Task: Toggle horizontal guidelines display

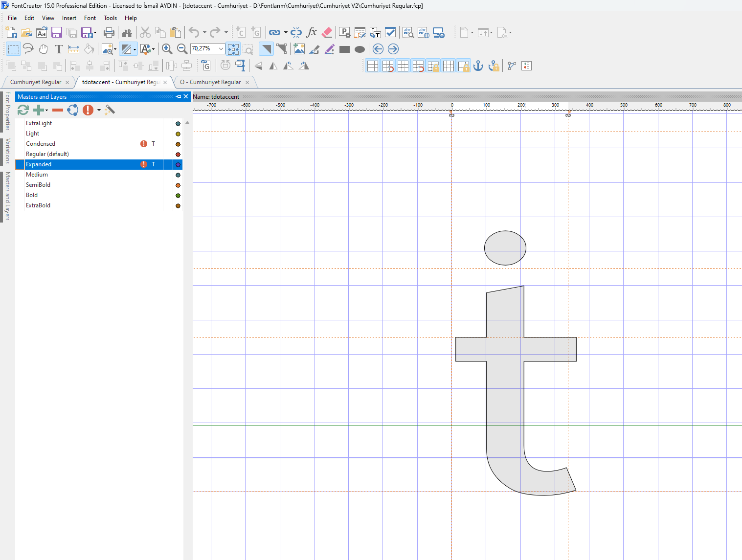Action: pyautogui.click(x=403, y=66)
